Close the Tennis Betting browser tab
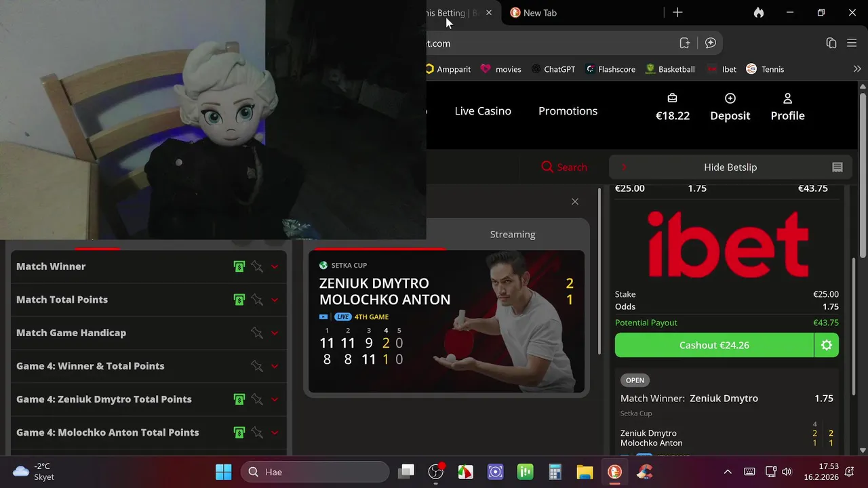The height and width of the screenshot is (488, 868). coord(489,13)
